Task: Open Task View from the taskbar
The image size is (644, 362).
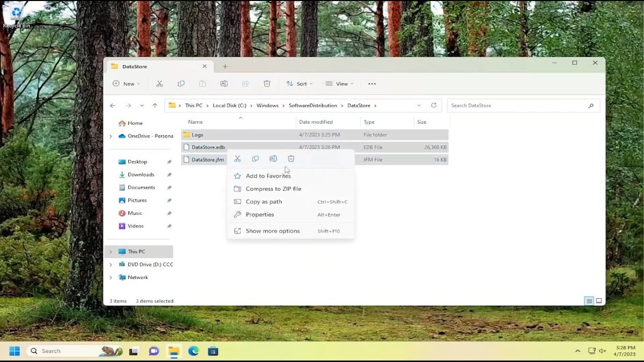Action: click(x=133, y=351)
